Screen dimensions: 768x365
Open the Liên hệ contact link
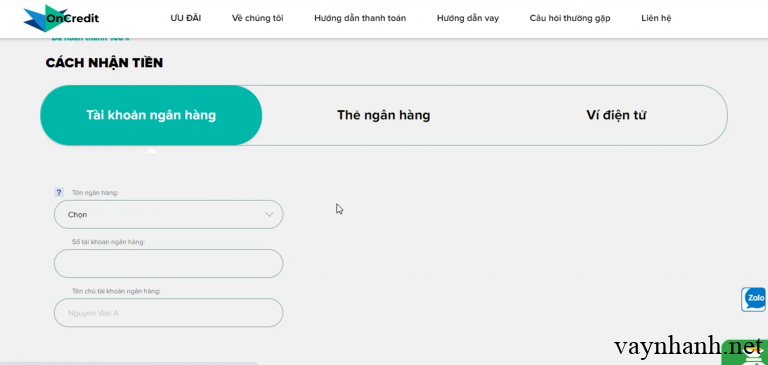coord(656,19)
